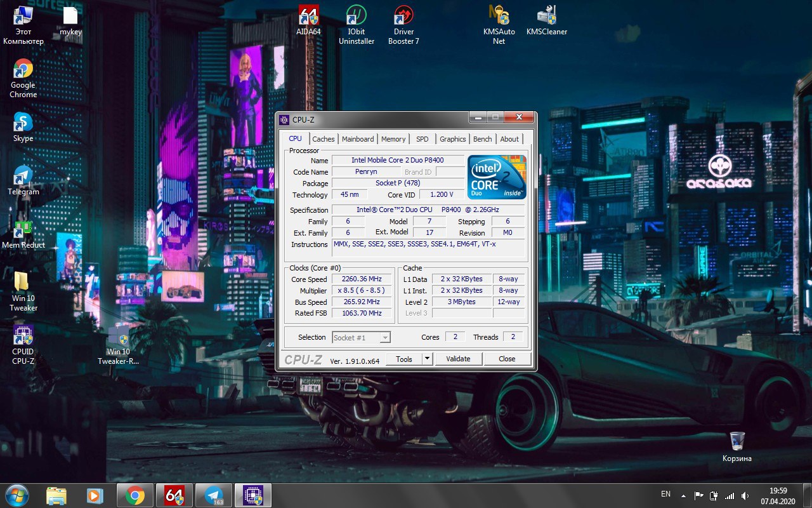Switch to the Memory tab

(x=393, y=139)
